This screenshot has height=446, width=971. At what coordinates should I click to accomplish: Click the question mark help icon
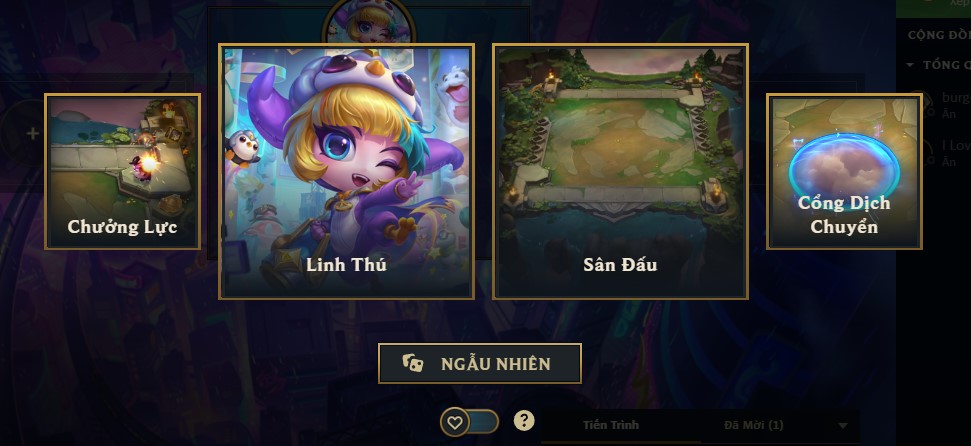click(x=524, y=421)
